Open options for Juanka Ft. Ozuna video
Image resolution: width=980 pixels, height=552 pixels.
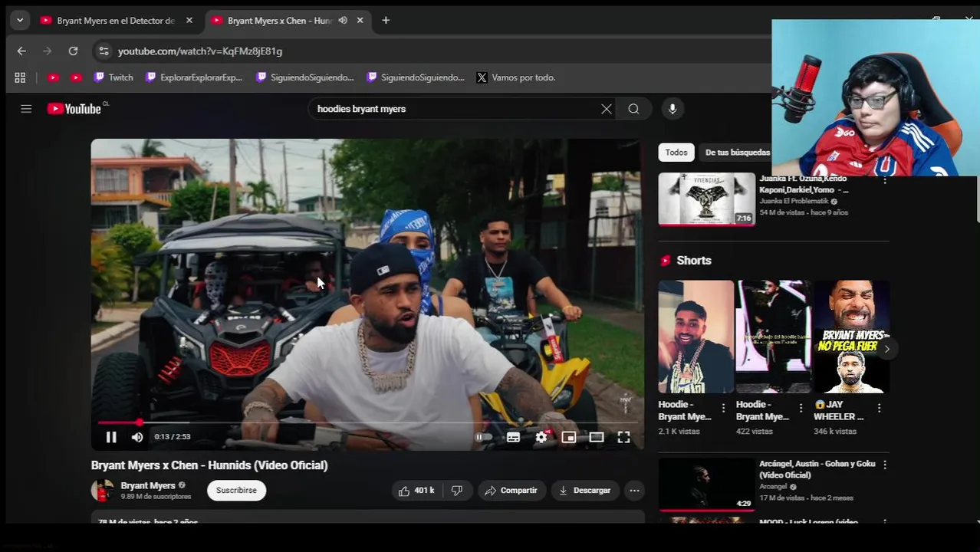pos(884,180)
